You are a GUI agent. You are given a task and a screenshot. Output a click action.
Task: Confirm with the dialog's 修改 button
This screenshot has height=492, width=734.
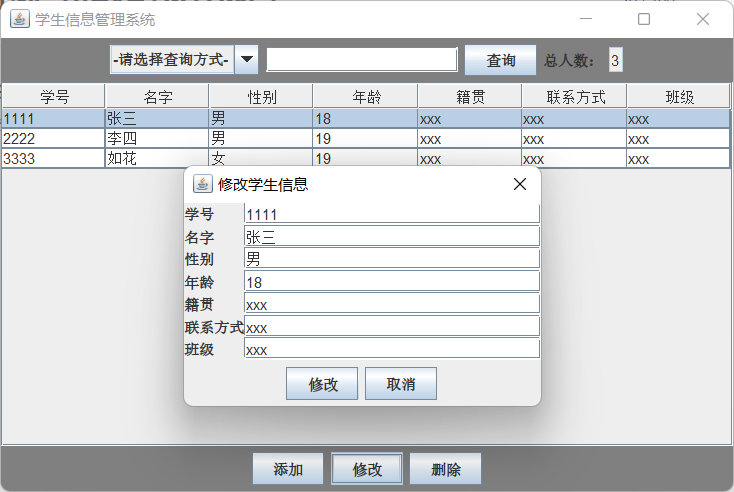click(x=322, y=384)
